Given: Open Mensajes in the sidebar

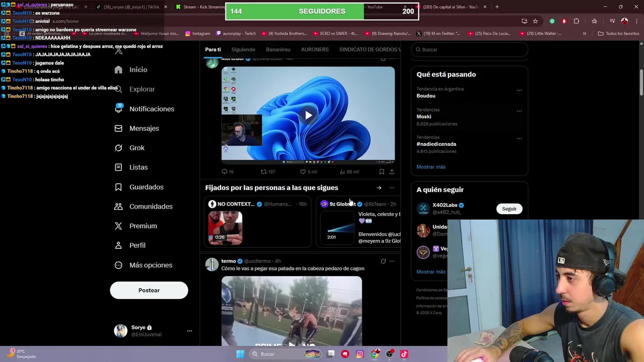Looking at the screenshot, I should pyautogui.click(x=136, y=128).
